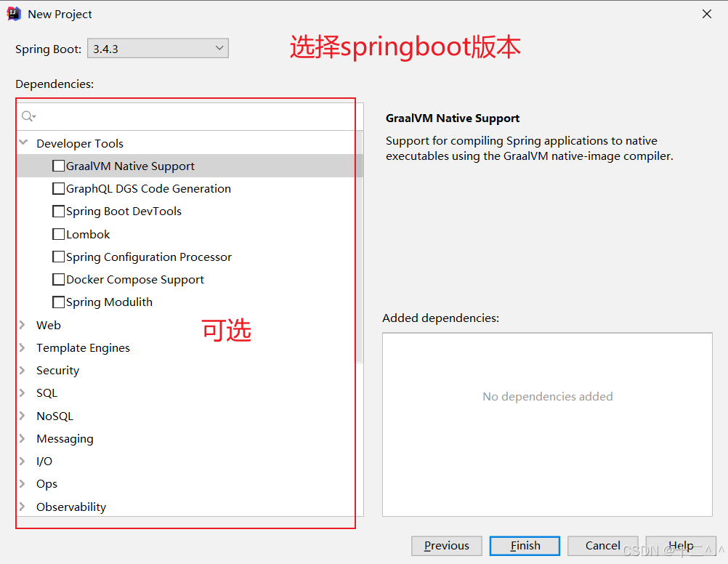This screenshot has width=728, height=564.
Task: Check GraphQL DGS Code Generation
Action: point(58,188)
